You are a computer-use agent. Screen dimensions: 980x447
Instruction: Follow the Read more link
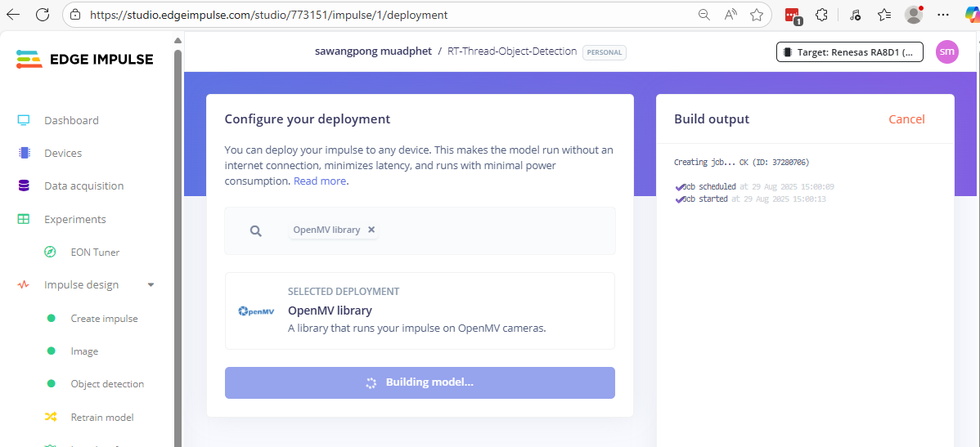tap(320, 181)
